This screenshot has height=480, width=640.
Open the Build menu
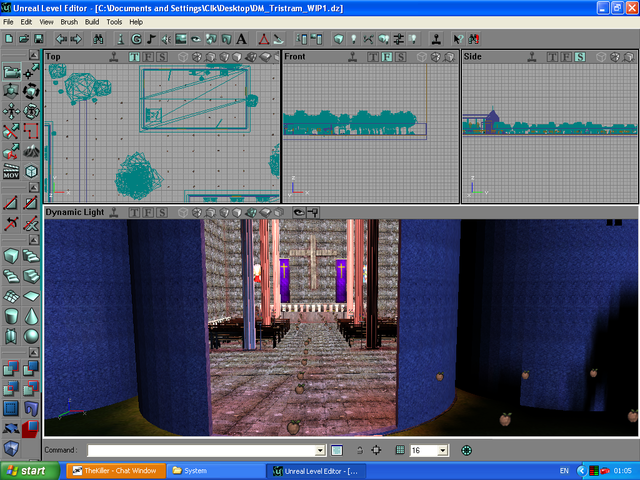click(92, 21)
